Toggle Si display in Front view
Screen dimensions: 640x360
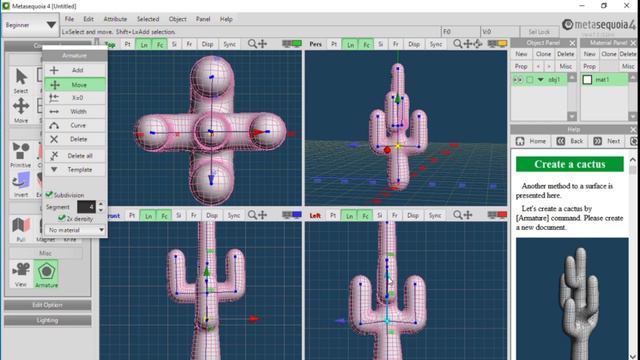pos(178,215)
